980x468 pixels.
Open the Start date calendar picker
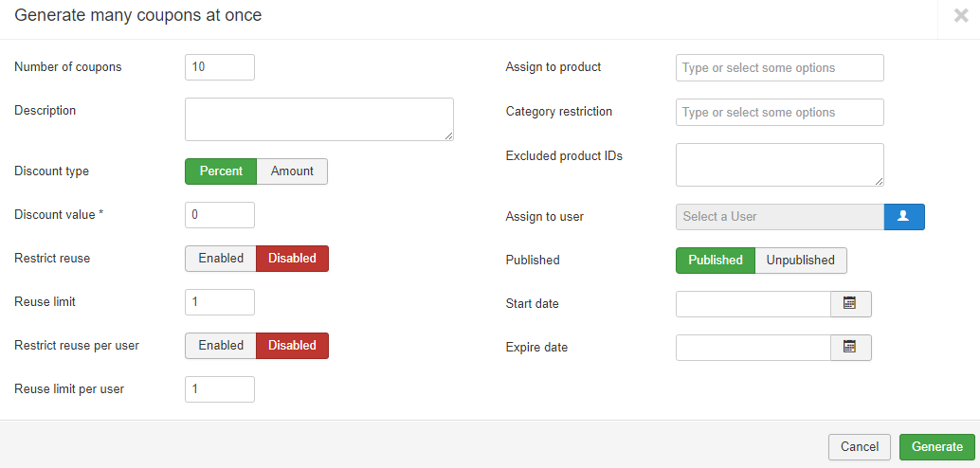pyautogui.click(x=850, y=304)
